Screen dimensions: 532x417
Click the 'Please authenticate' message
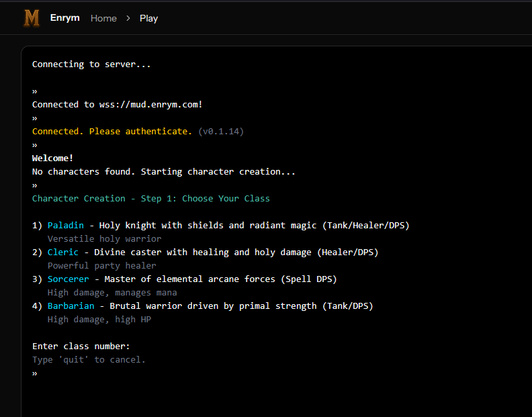140,132
